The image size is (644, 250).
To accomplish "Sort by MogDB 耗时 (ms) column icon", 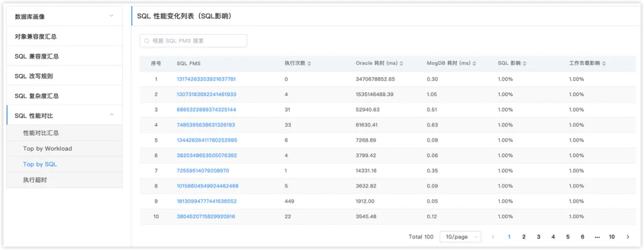I will click(474, 63).
